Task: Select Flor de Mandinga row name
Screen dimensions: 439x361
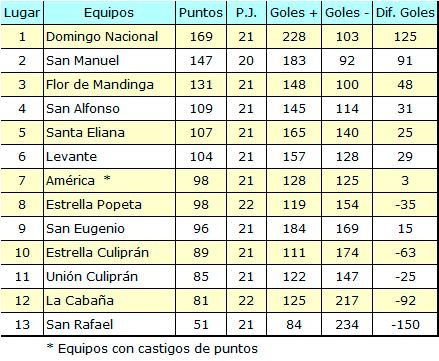Action: (x=100, y=85)
